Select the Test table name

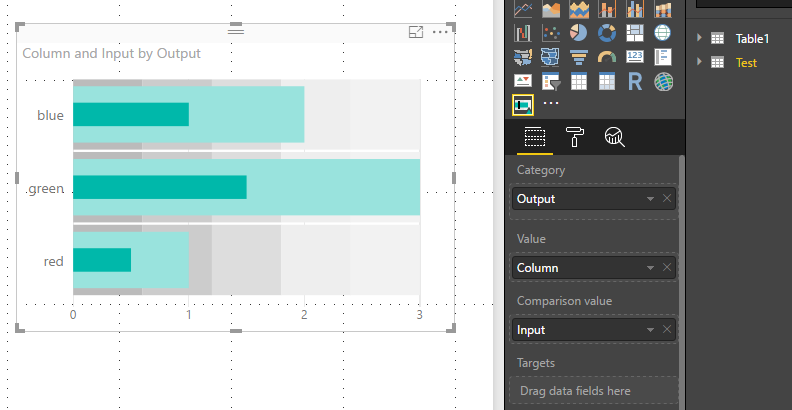[x=746, y=63]
